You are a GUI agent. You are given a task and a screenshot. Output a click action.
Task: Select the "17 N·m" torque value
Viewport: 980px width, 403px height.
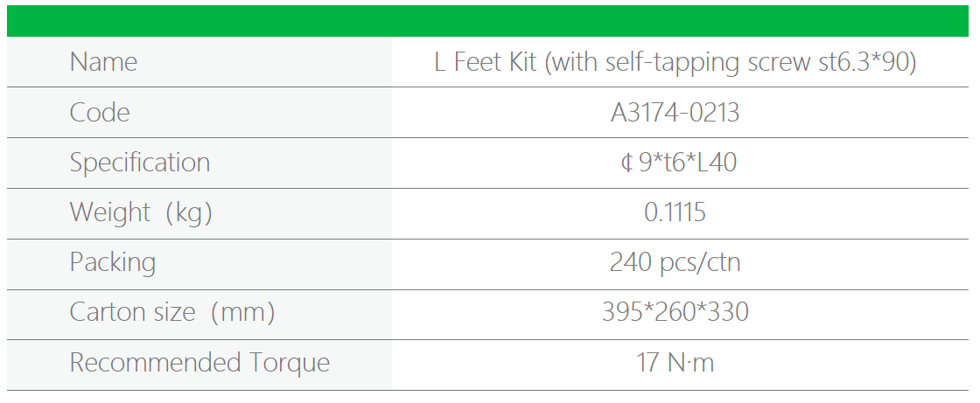675,363
